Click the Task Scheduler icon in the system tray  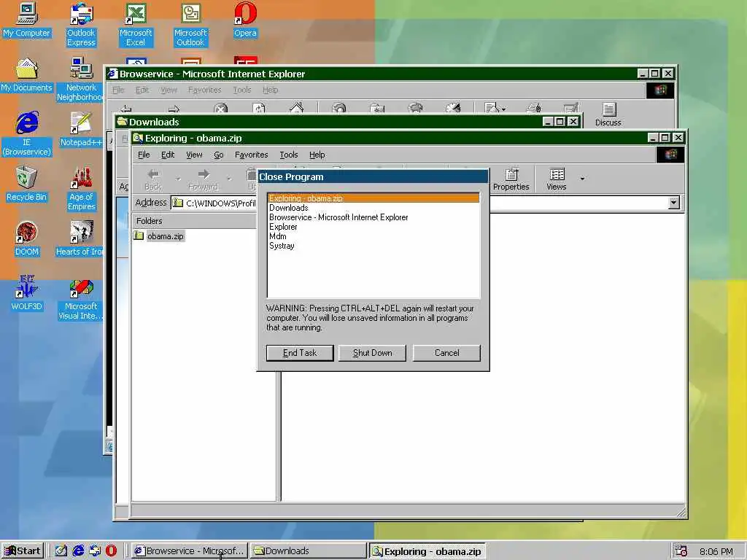click(681, 551)
